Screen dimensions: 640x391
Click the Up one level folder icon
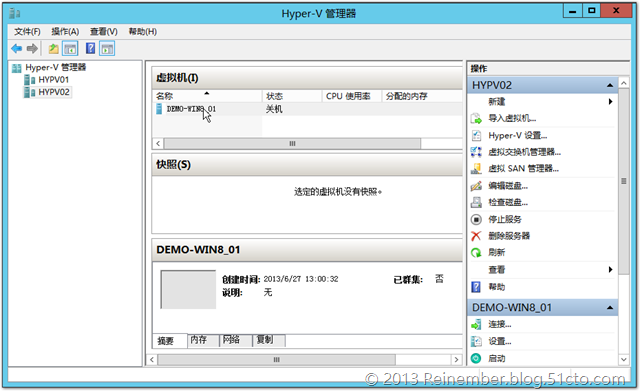pyautogui.click(x=53, y=49)
